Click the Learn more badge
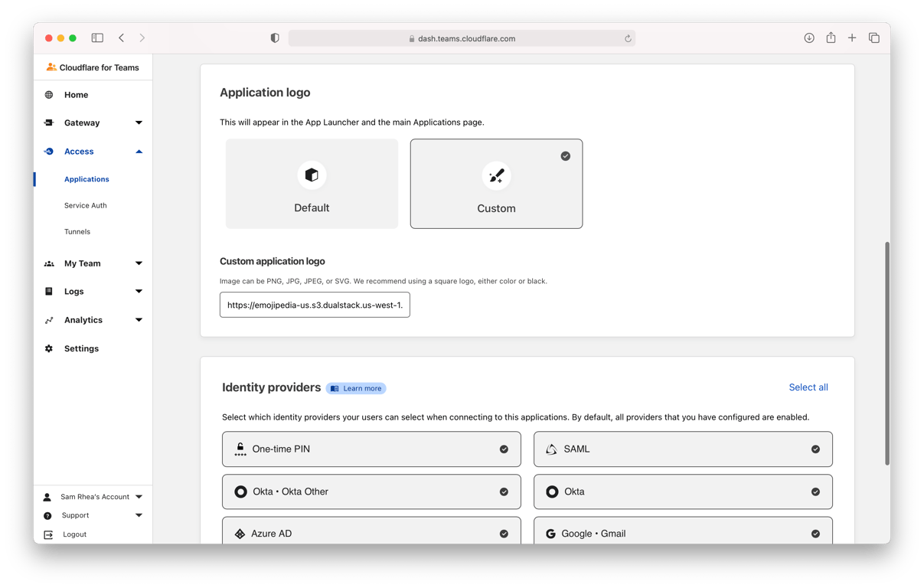This screenshot has height=588, width=924. coord(356,388)
